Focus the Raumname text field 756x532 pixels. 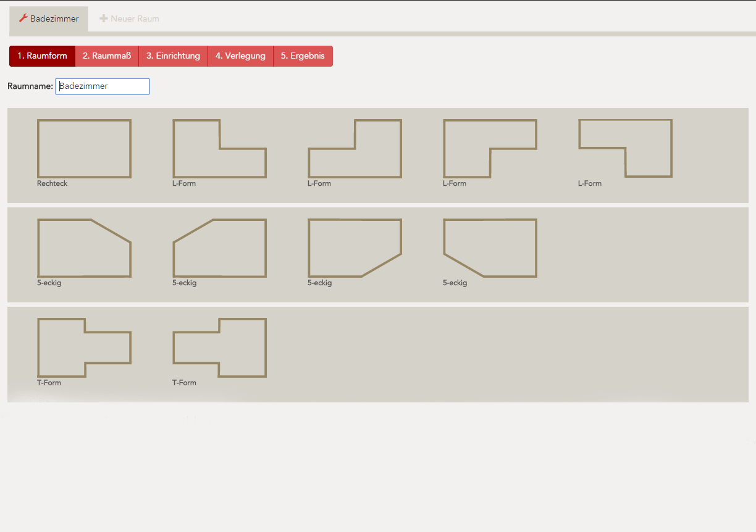tap(103, 86)
